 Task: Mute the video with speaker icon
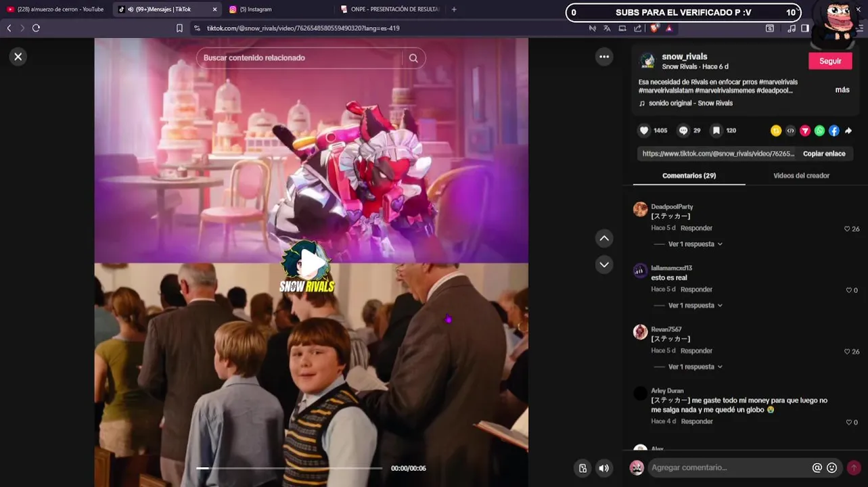(x=604, y=468)
